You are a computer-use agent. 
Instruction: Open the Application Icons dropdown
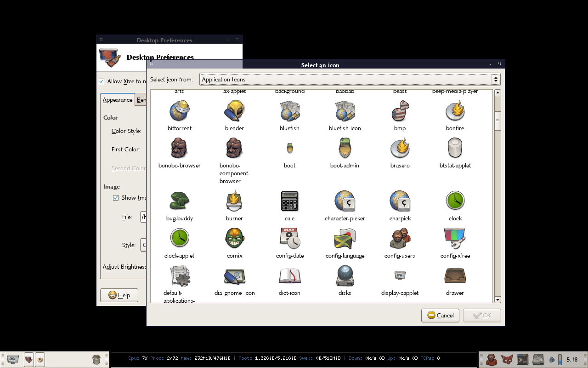(350, 80)
